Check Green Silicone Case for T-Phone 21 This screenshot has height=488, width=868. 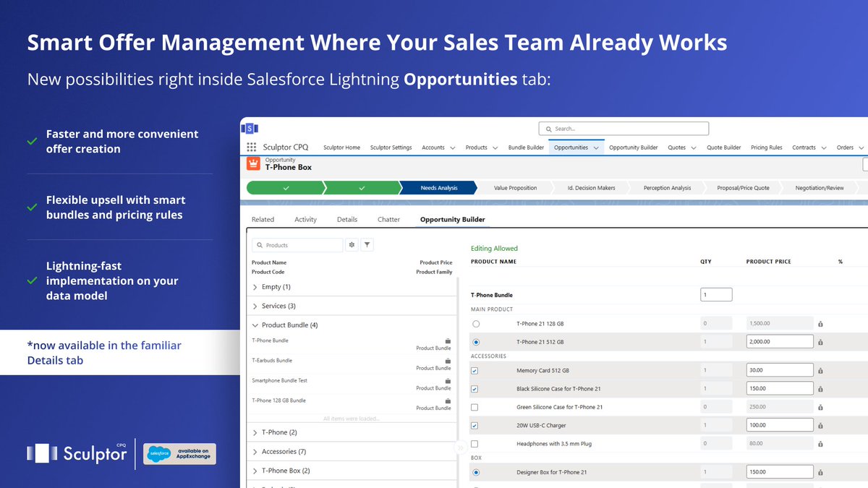click(475, 407)
